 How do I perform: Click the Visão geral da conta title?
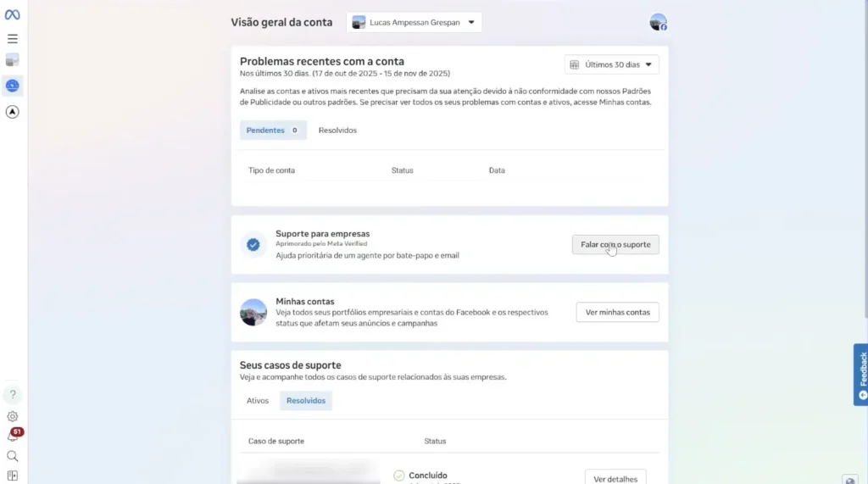pos(281,22)
